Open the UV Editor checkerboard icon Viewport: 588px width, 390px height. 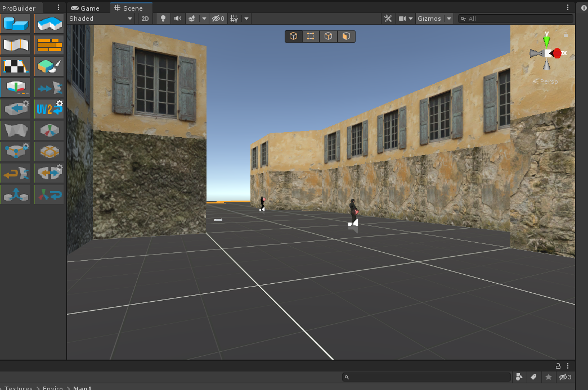click(16, 67)
